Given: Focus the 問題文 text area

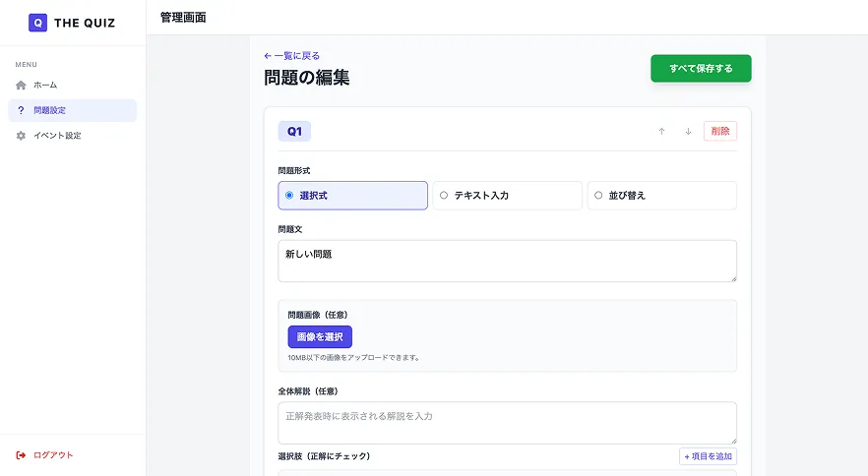Looking at the screenshot, I should click(507, 262).
